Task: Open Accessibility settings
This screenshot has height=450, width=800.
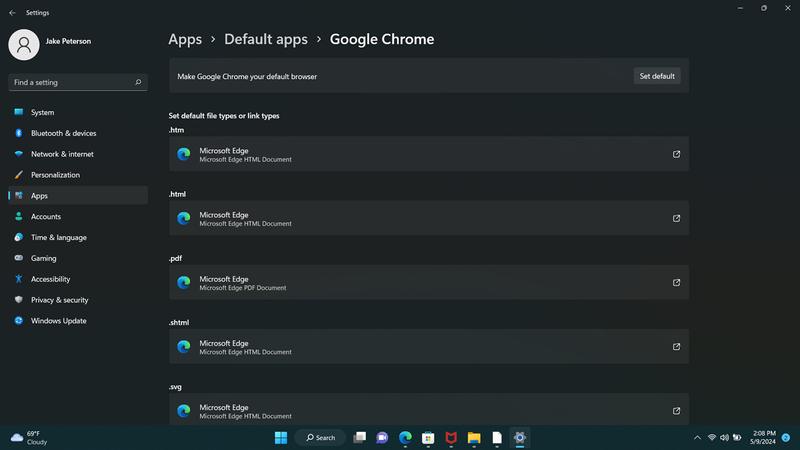Action: tap(78, 279)
